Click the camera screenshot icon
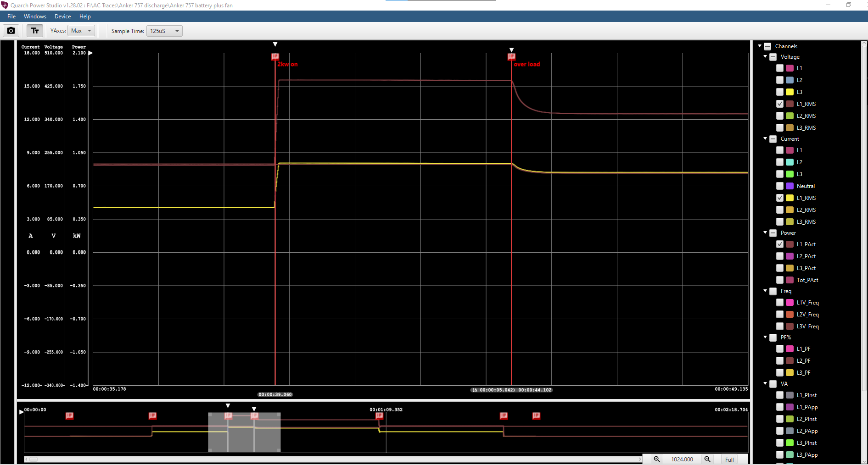 click(11, 31)
